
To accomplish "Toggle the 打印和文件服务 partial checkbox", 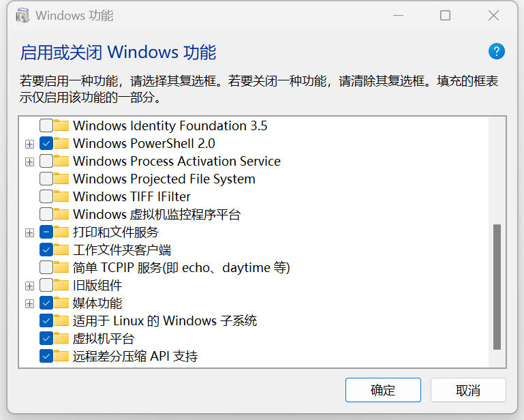I will click(x=46, y=232).
